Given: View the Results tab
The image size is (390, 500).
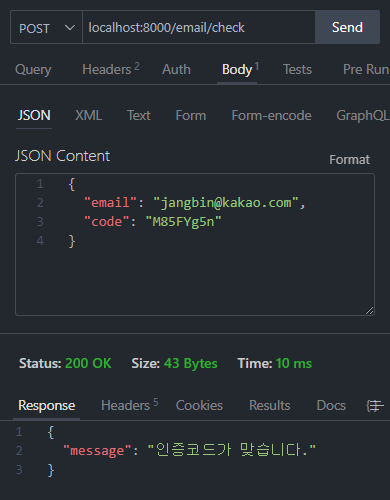Looking at the screenshot, I should 270,405.
